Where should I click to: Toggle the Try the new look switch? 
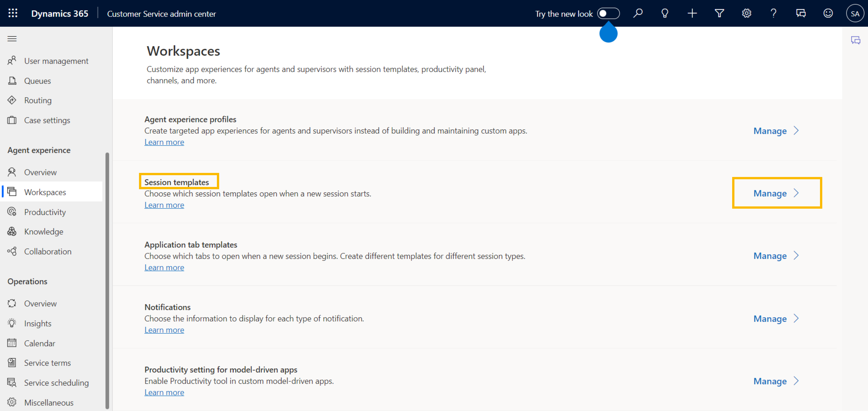click(x=608, y=14)
